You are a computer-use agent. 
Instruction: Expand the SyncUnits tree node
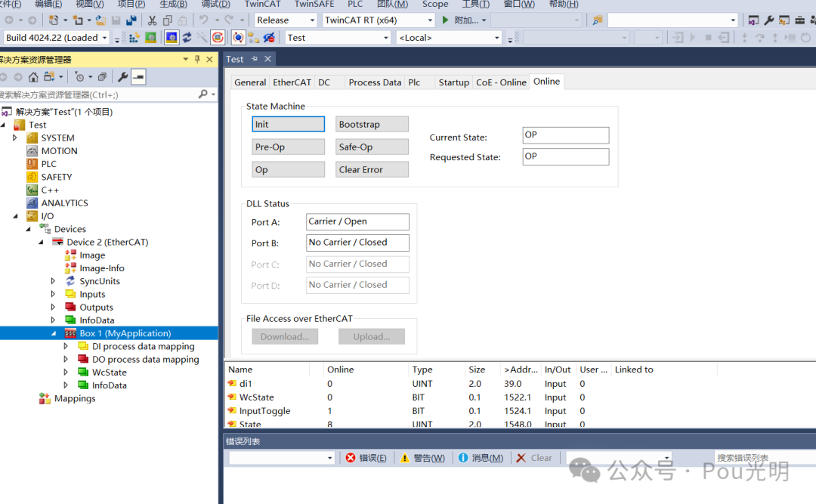(x=53, y=281)
